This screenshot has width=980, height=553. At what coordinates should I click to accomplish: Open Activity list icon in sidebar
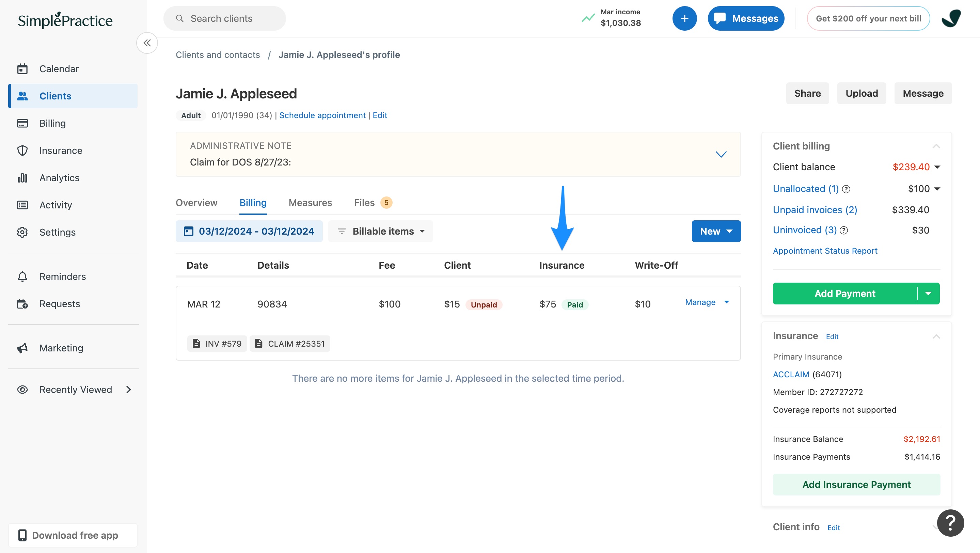[22, 205]
